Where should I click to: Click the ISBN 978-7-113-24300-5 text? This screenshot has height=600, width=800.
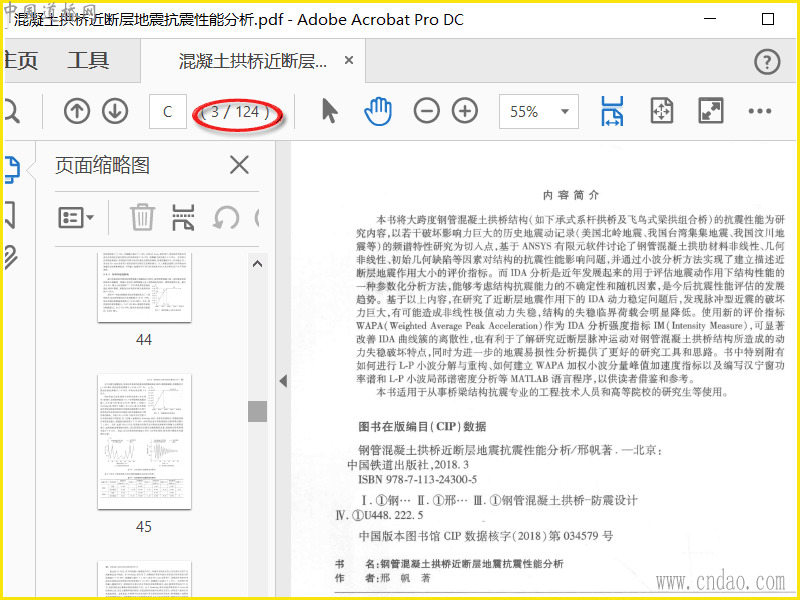pos(417,479)
